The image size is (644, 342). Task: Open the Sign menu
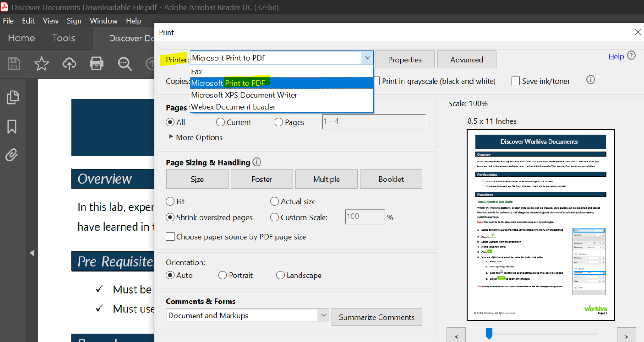tap(74, 21)
